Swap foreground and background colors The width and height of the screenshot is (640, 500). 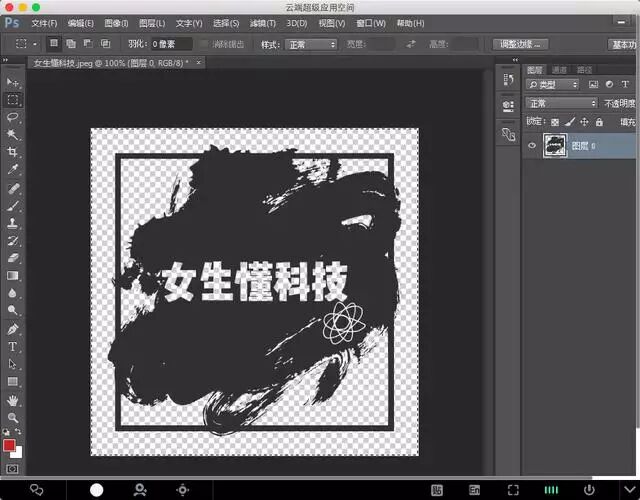pyautogui.click(x=18, y=431)
